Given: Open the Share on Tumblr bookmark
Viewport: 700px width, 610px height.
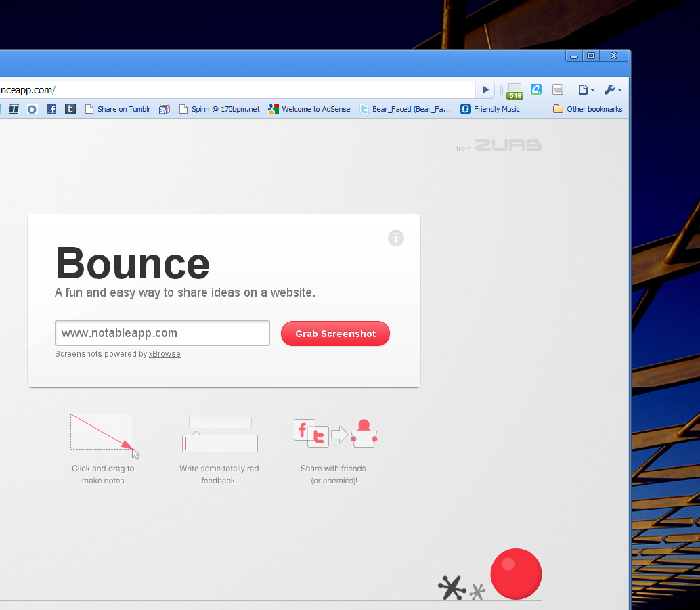Looking at the screenshot, I should point(118,109).
